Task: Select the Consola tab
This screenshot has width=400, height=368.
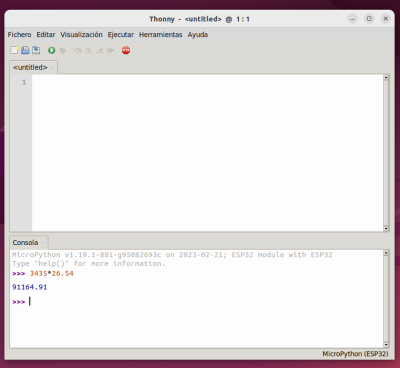Action: (x=25, y=243)
